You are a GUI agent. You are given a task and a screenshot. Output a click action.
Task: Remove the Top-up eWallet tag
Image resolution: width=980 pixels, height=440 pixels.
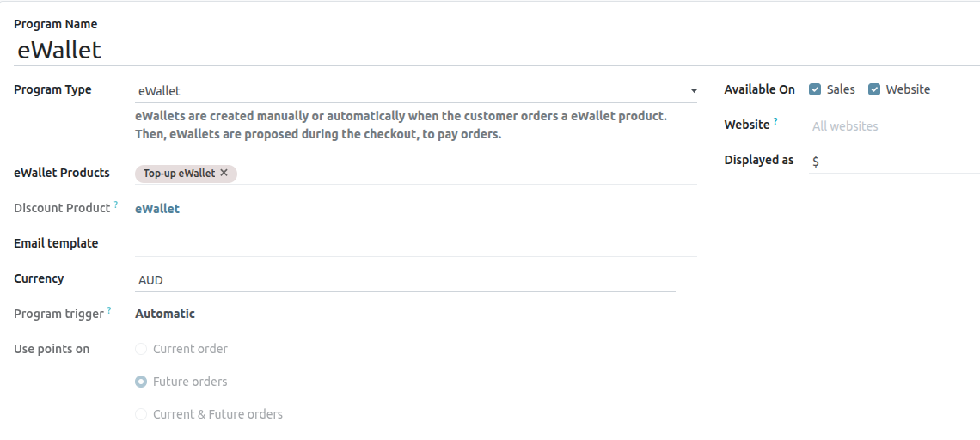coord(224,173)
